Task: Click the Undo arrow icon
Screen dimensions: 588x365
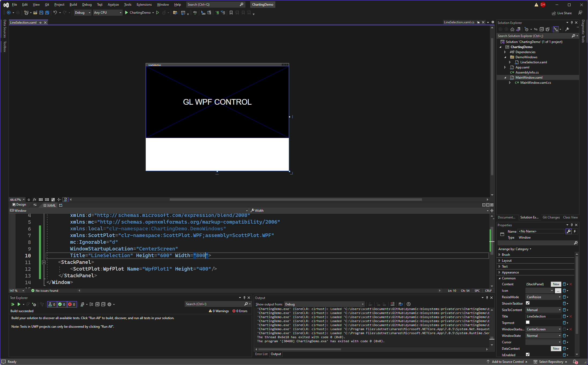Action: 55,13
